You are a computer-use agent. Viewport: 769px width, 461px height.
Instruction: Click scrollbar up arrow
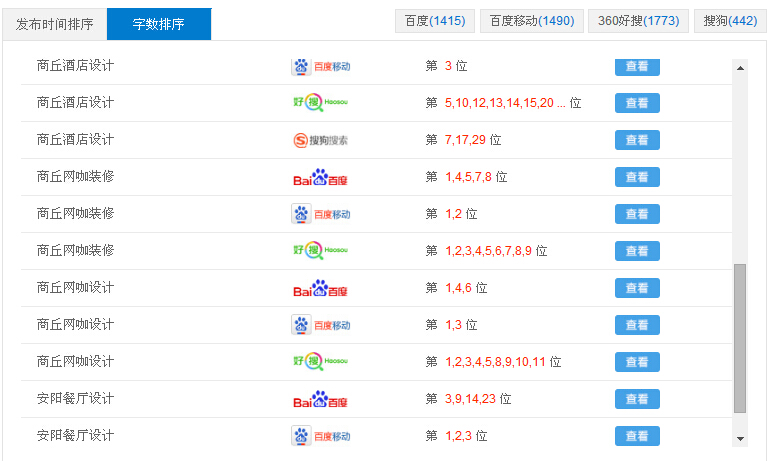741,68
